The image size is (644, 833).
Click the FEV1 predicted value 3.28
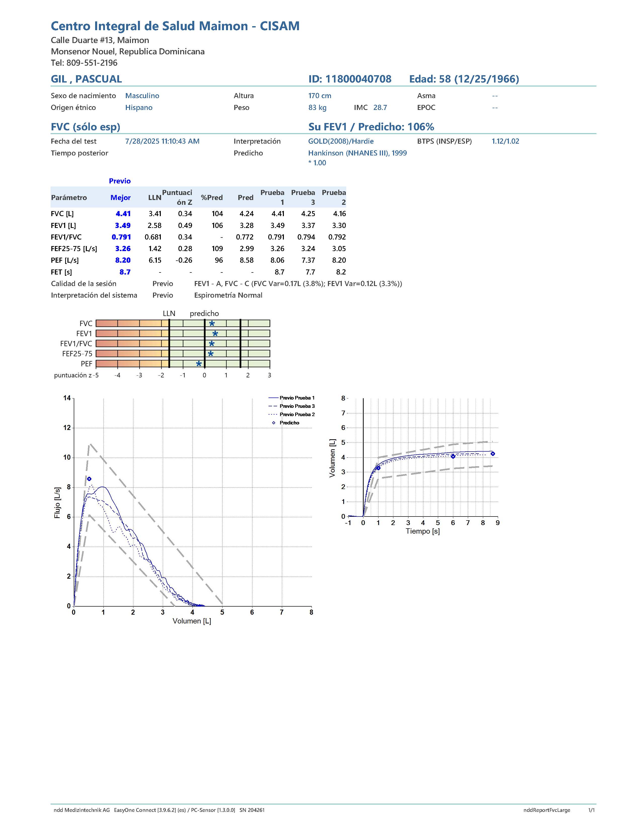(x=246, y=225)
